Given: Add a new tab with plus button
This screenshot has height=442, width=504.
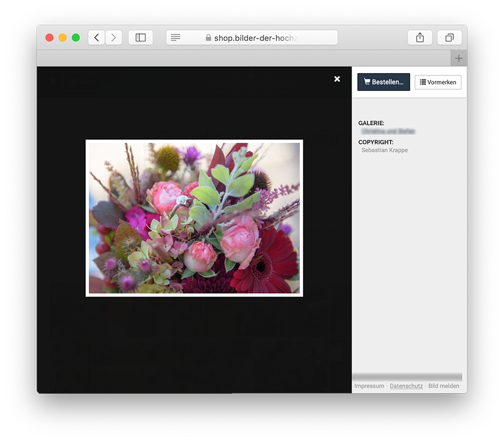Looking at the screenshot, I should (x=459, y=58).
